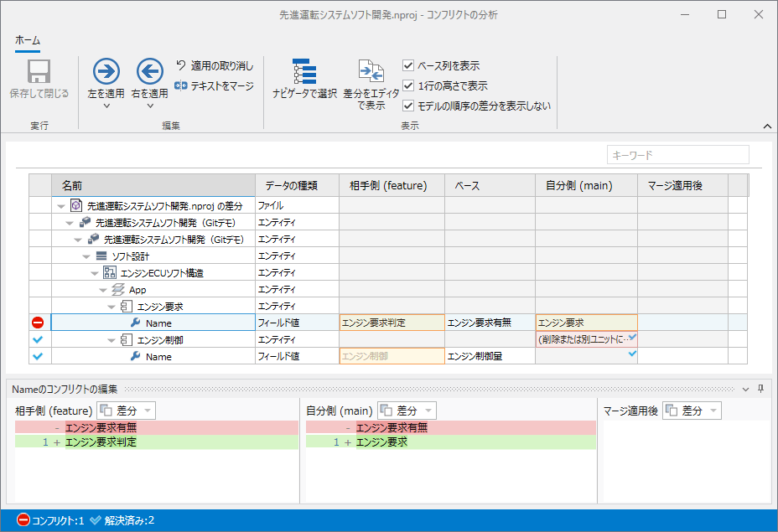Collapse the ribbon with the chevron on the right

pyautogui.click(x=766, y=126)
